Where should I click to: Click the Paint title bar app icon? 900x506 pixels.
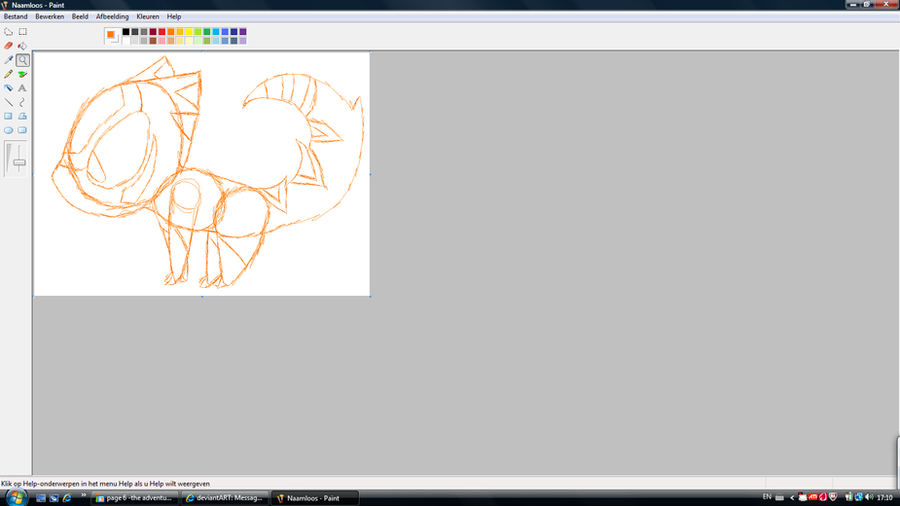coord(5,5)
